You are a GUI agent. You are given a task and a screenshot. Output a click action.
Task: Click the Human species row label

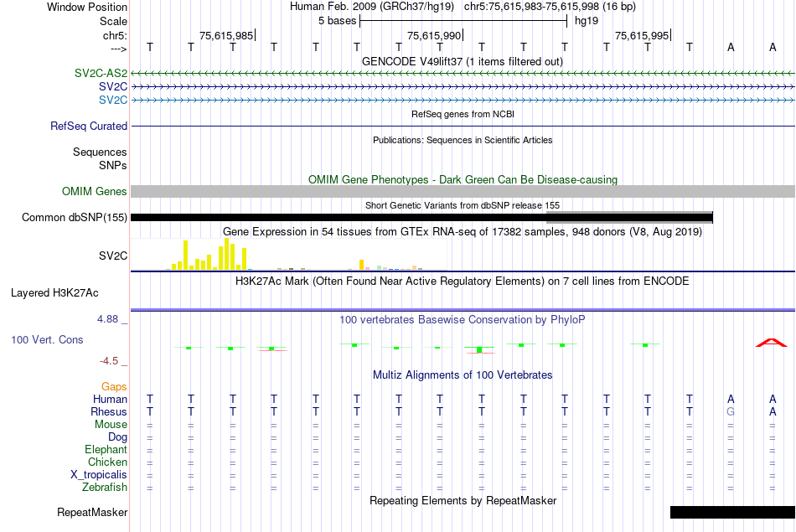tap(110, 399)
